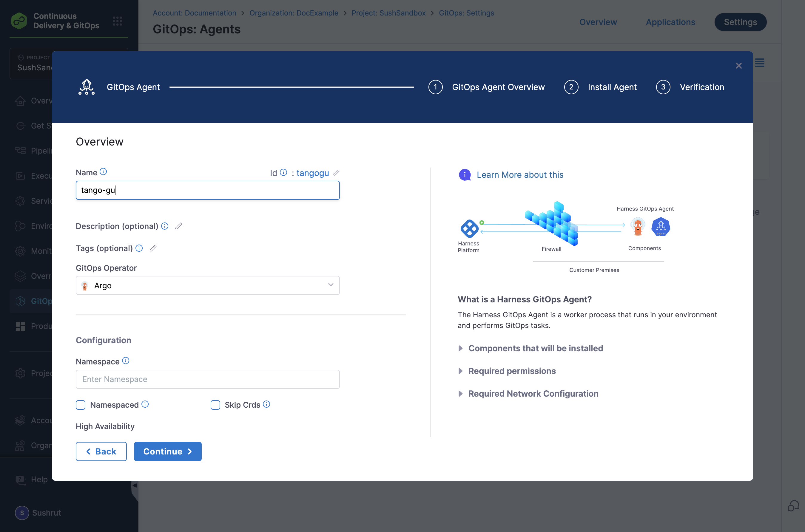This screenshot has height=532, width=805.
Task: Click the Monitored services gear icon
Action: (20, 251)
